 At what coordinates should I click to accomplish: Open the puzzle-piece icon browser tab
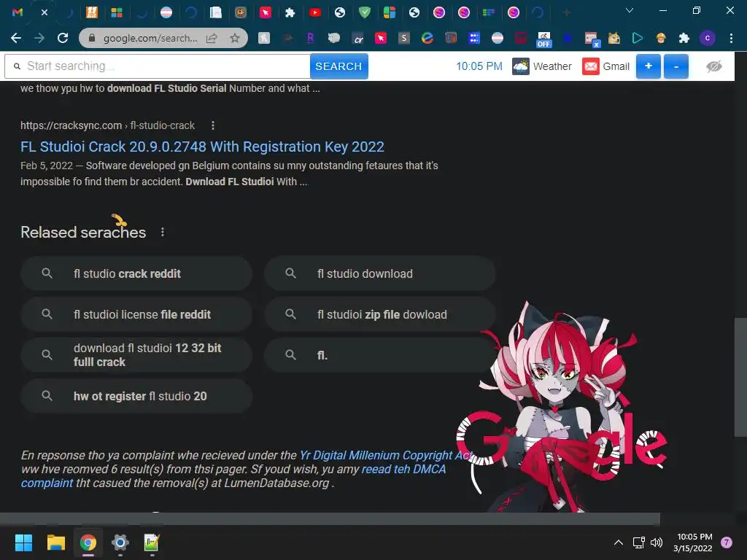point(290,12)
